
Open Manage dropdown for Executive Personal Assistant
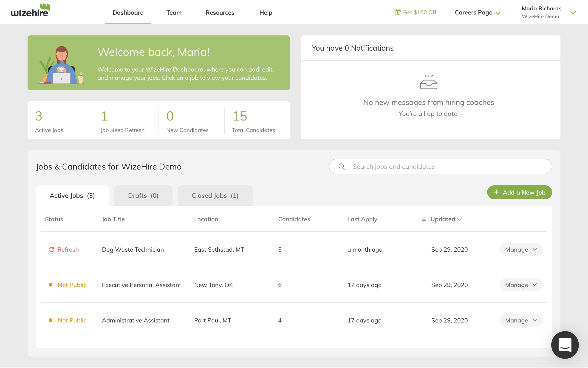click(x=521, y=285)
